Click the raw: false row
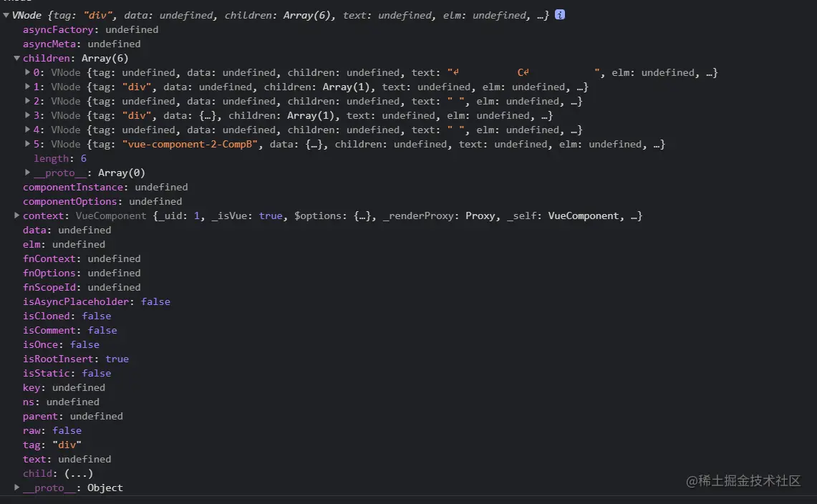817x504 pixels. pos(52,430)
